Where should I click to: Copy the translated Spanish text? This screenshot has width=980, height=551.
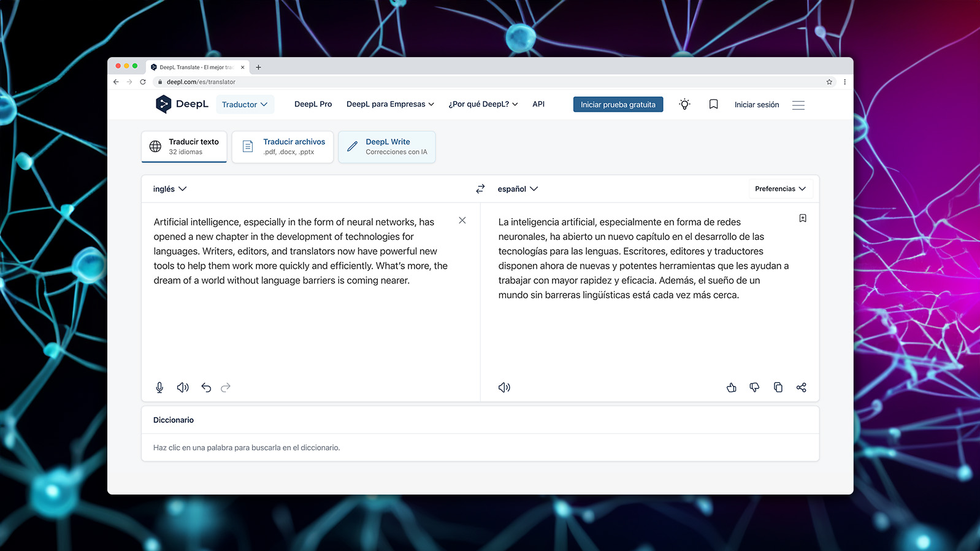[778, 387]
